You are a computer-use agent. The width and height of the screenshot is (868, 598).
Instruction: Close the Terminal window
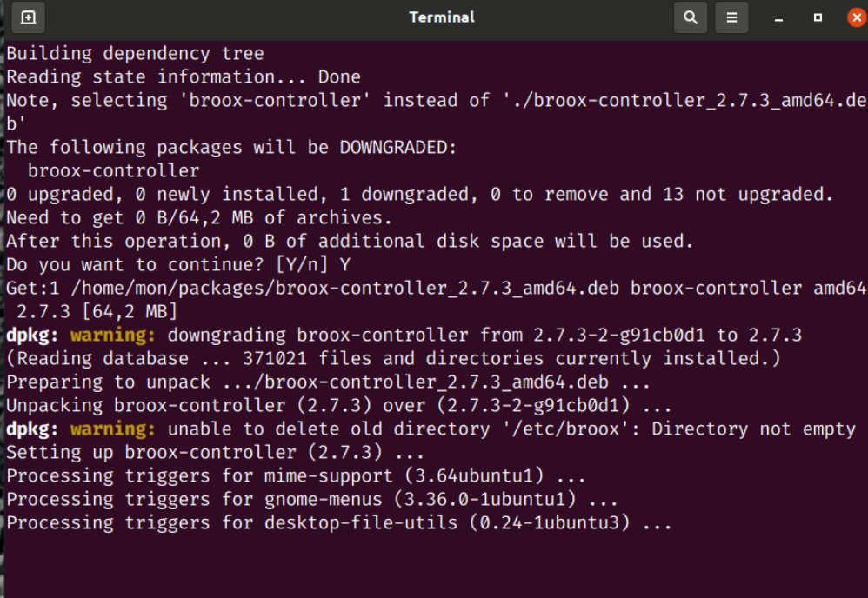[x=857, y=17]
